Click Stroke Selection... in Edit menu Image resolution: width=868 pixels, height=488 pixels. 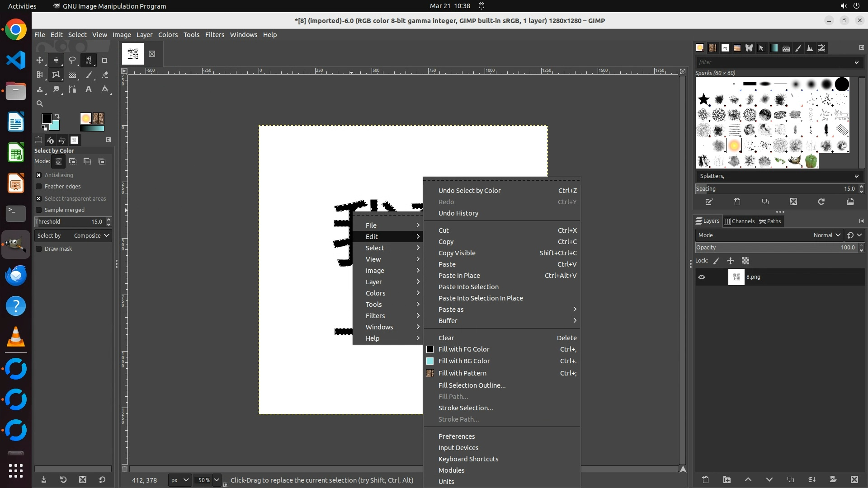(465, 408)
